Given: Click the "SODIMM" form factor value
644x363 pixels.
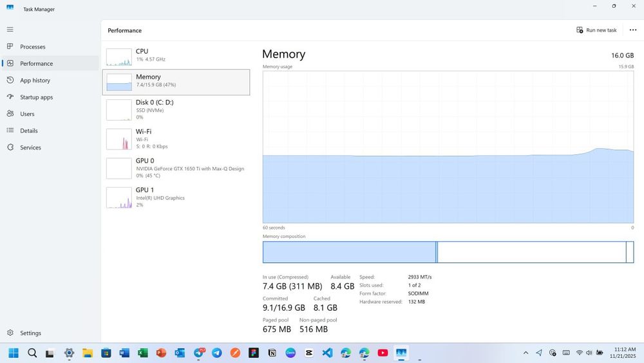Looking at the screenshot, I should 418,293.
